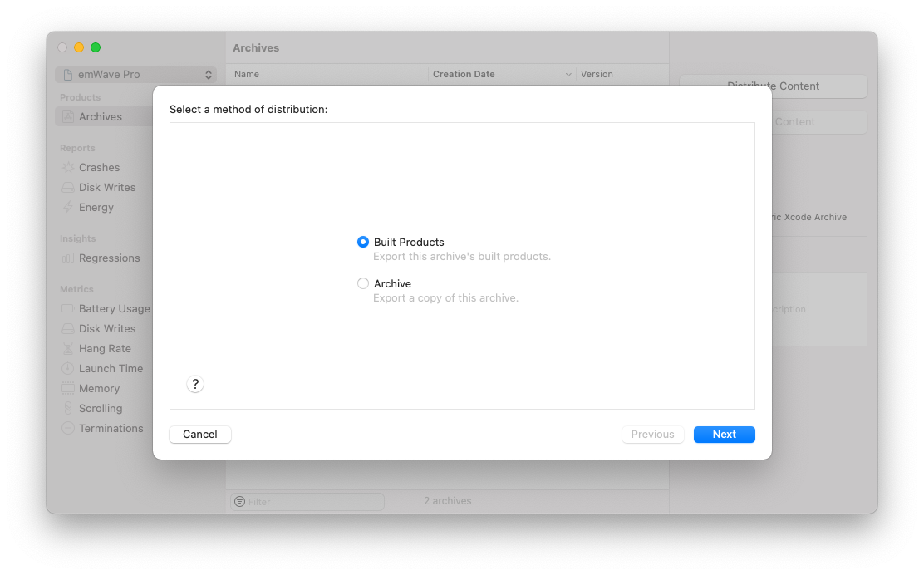The height and width of the screenshot is (575, 924).
Task: Click the Creation Date sort chevron
Action: pos(568,74)
